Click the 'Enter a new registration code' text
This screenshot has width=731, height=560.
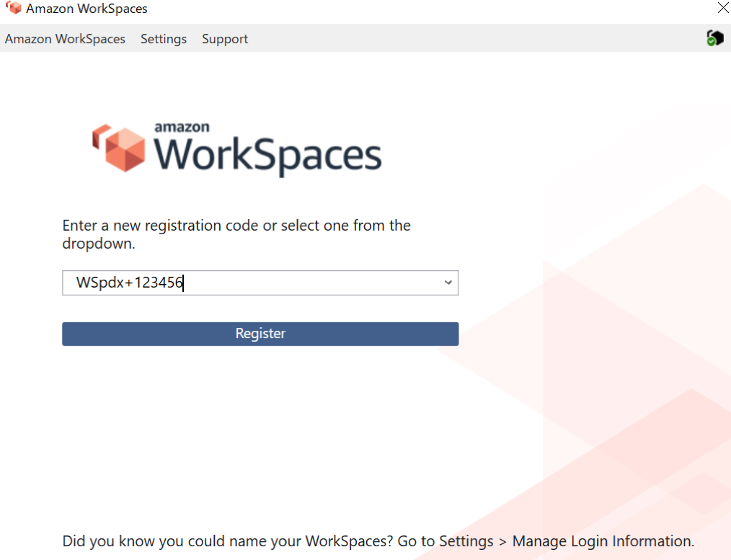point(236,234)
